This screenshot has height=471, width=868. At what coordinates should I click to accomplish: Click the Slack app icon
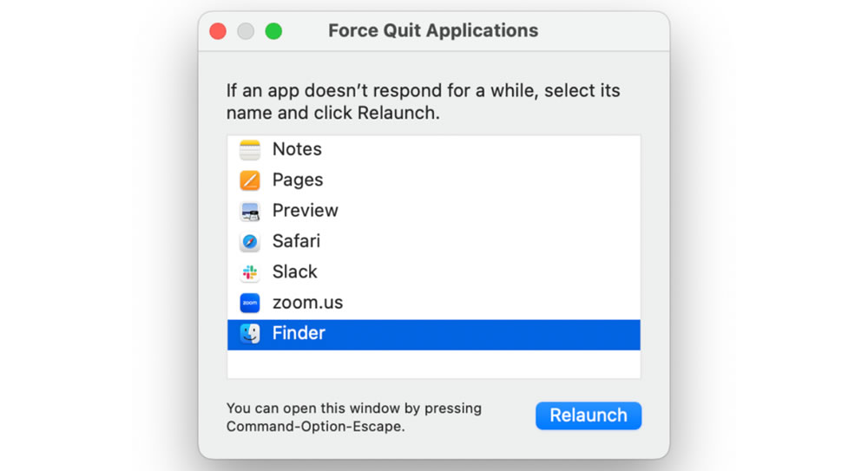click(x=250, y=272)
